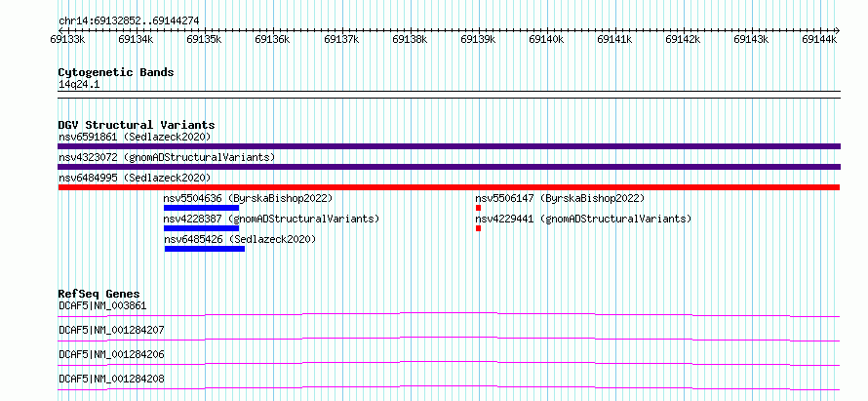Open variant label nsv5504636 (ByrskaBishop2022)
The height and width of the screenshot is (401, 868).
248,198
